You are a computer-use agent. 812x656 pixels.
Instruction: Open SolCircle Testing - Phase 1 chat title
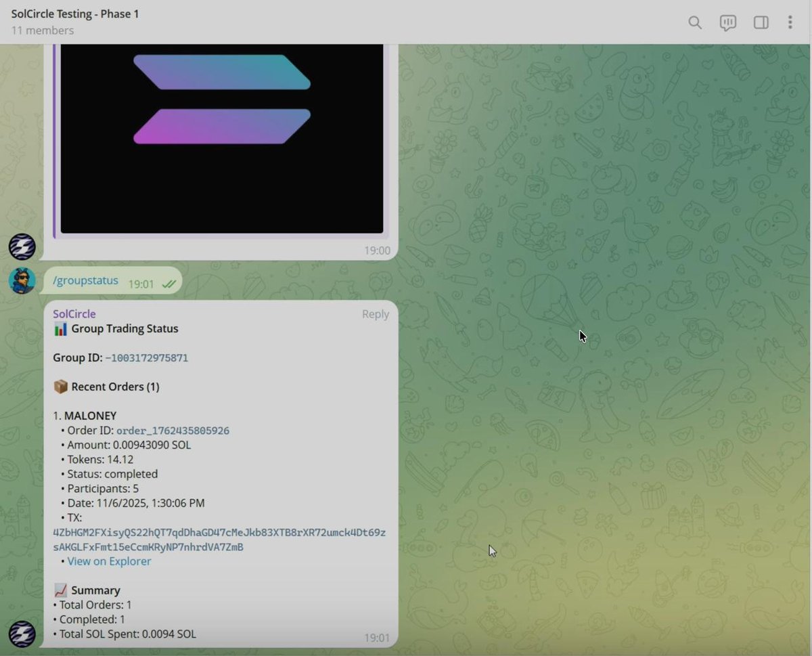pyautogui.click(x=75, y=14)
